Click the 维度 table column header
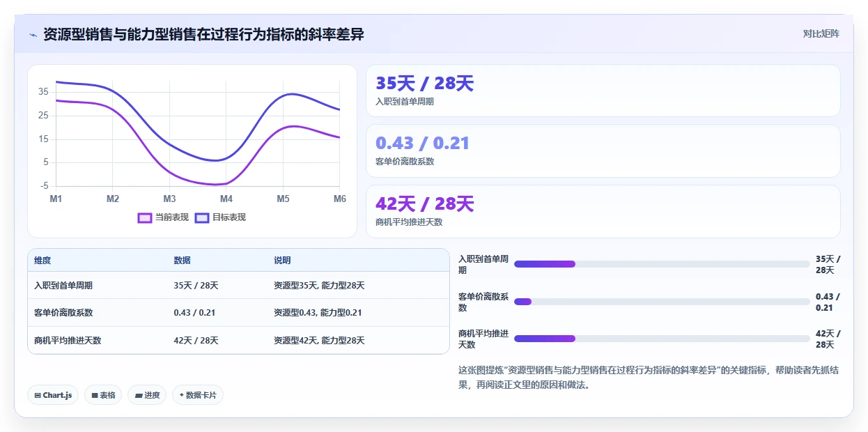Viewport: 868px width, 432px height. tap(42, 261)
